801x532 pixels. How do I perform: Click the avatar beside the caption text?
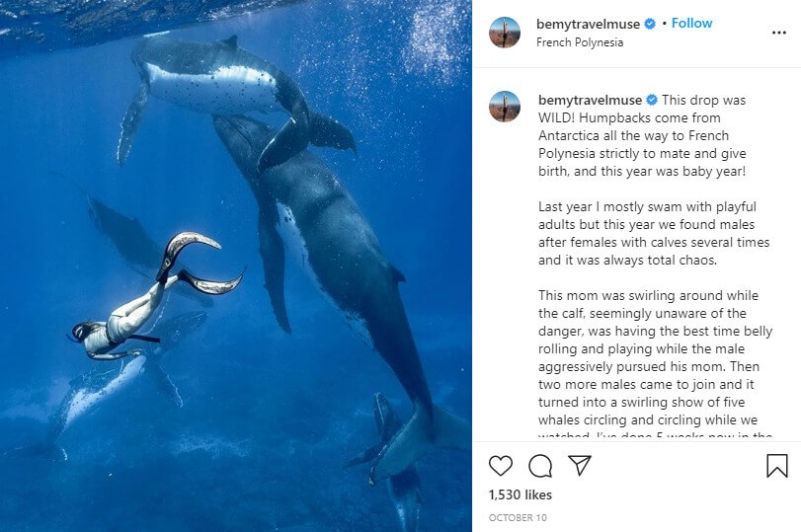point(505,107)
